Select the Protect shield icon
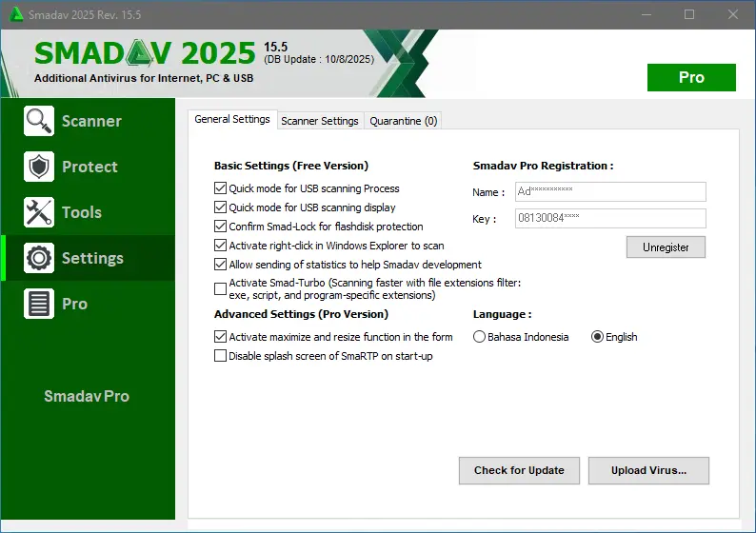Screen dimensions: 756x533 pos(39,167)
